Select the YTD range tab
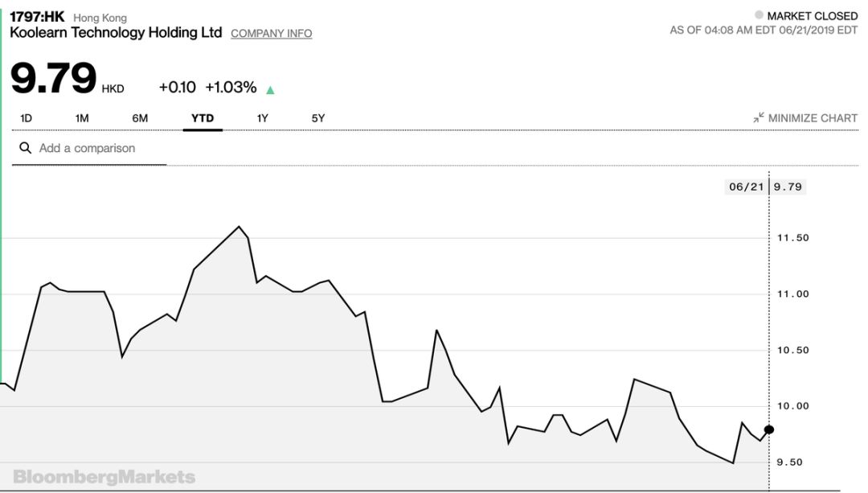 [203, 118]
